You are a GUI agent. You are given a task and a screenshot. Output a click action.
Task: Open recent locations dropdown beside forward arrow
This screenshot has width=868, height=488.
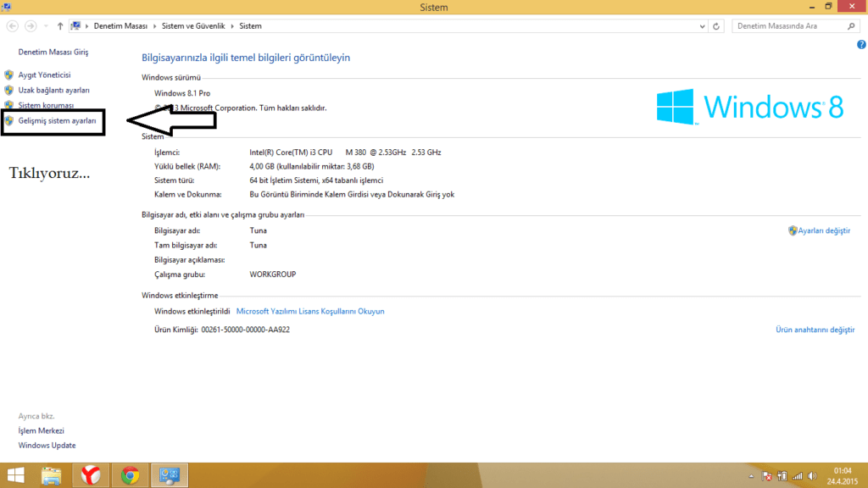(45, 26)
